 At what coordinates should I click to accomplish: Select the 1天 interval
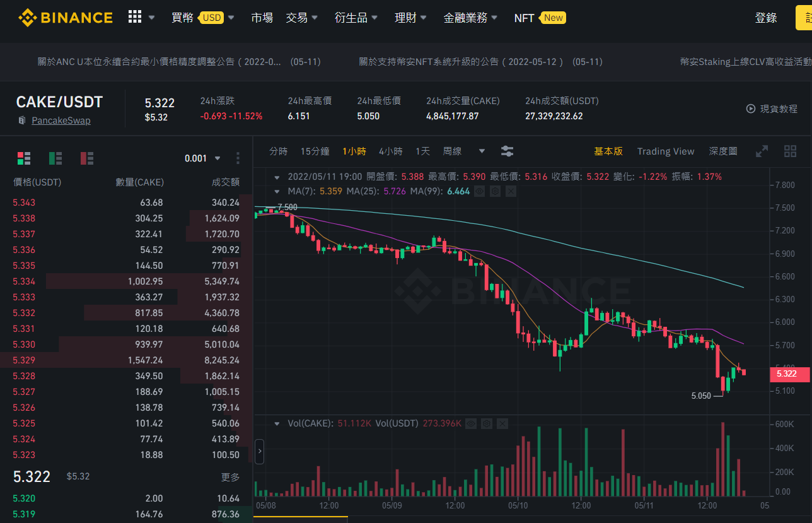[423, 151]
